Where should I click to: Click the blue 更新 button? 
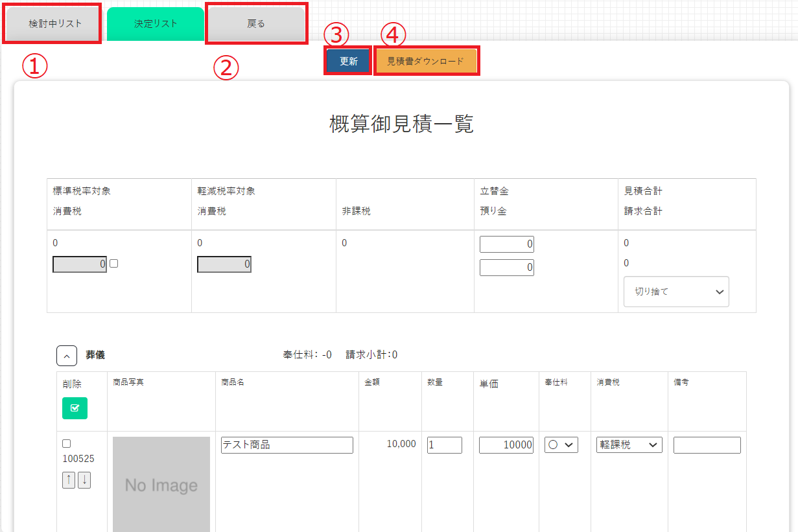click(349, 62)
